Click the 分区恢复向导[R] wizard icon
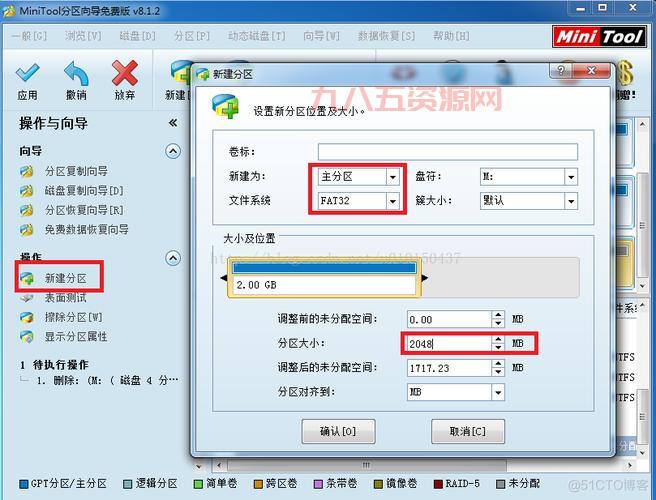Screen dimensions: 656x500 tap(26, 210)
